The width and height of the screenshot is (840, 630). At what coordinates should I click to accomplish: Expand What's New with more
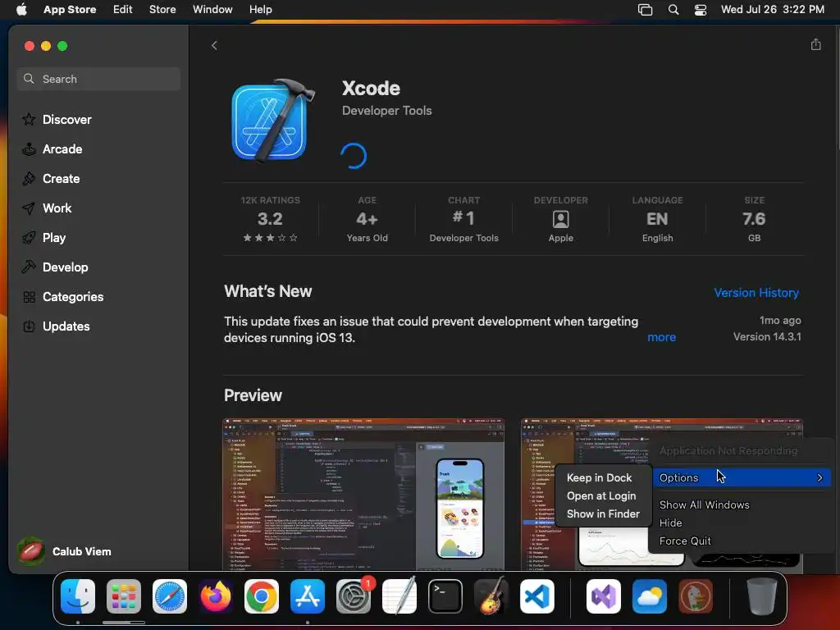662,337
